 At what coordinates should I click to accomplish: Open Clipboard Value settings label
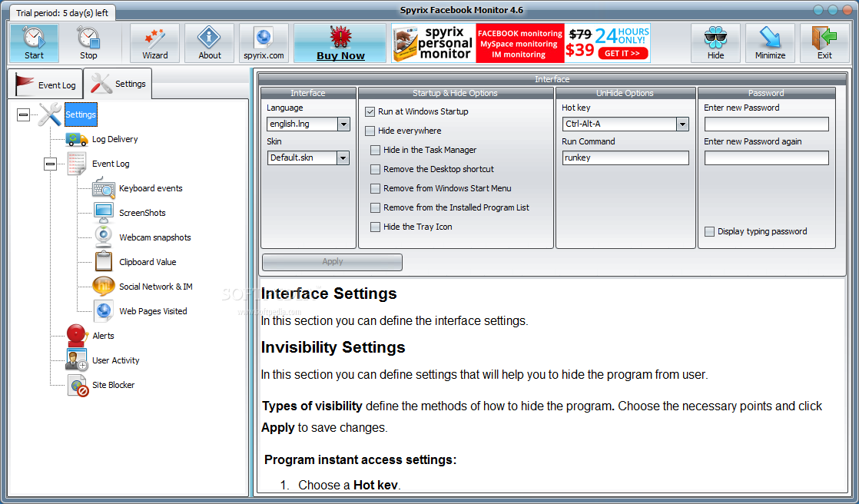point(148,263)
